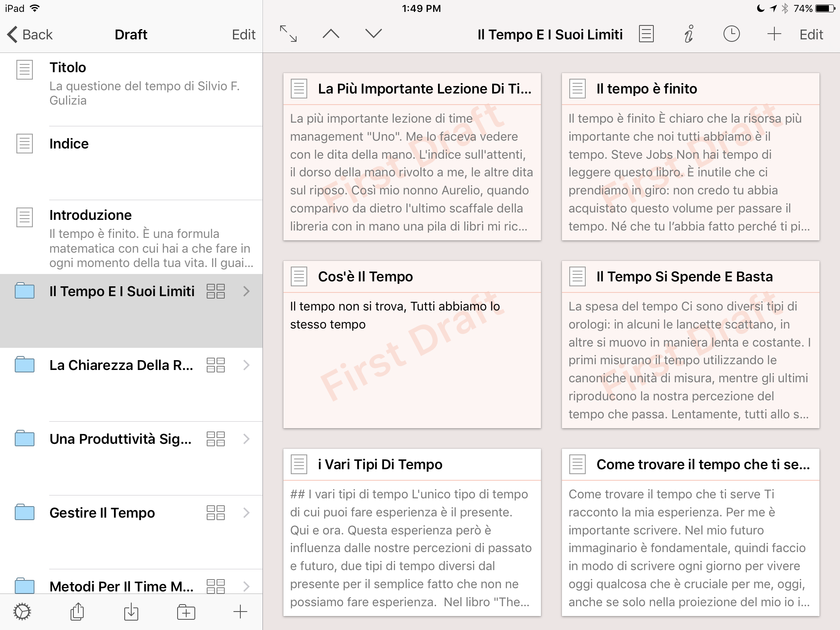Expand Gestire Il Tempo folder chevron

click(247, 513)
